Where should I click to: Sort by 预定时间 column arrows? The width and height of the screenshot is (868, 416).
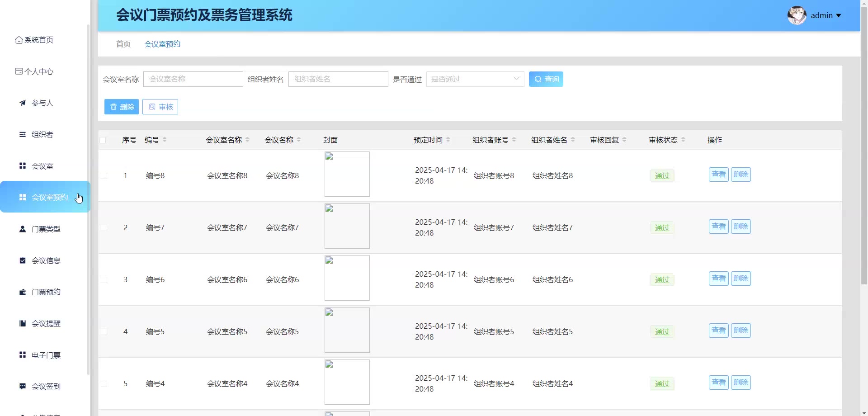tap(448, 140)
